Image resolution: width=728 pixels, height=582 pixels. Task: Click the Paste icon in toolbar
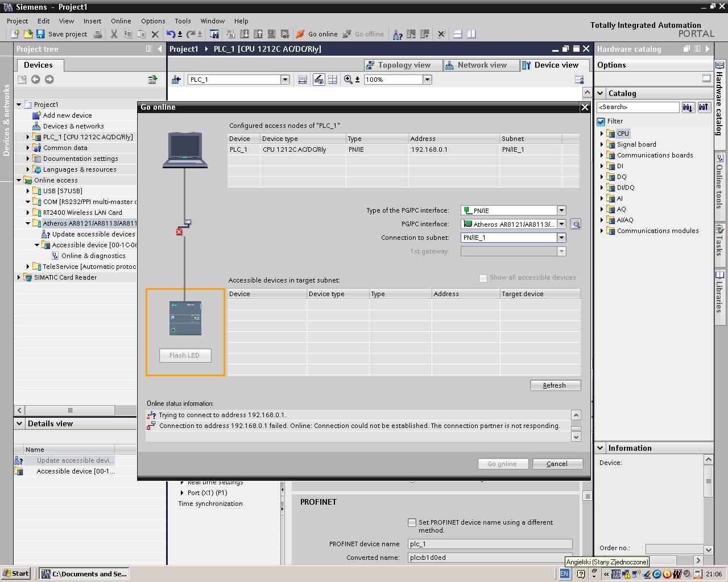pos(141,34)
